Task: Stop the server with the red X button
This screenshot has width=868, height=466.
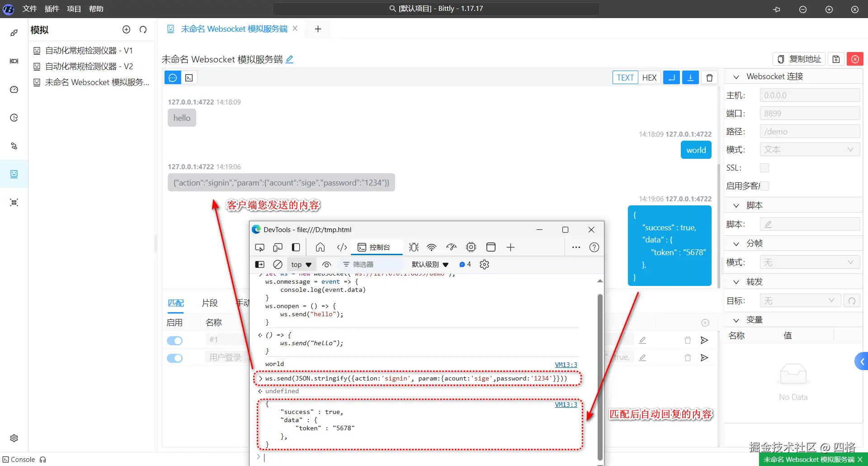Action: pyautogui.click(x=855, y=59)
